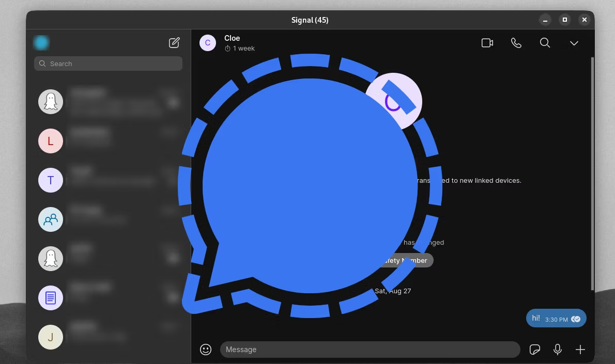Expand the conversation options chevron menu

click(x=574, y=43)
